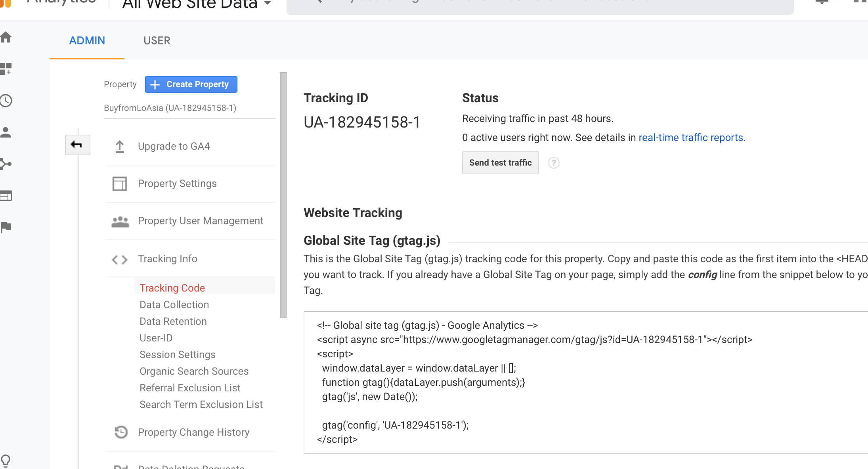This screenshot has width=868, height=469.
Task: Open the real-time traffic reports link
Action: [690, 137]
